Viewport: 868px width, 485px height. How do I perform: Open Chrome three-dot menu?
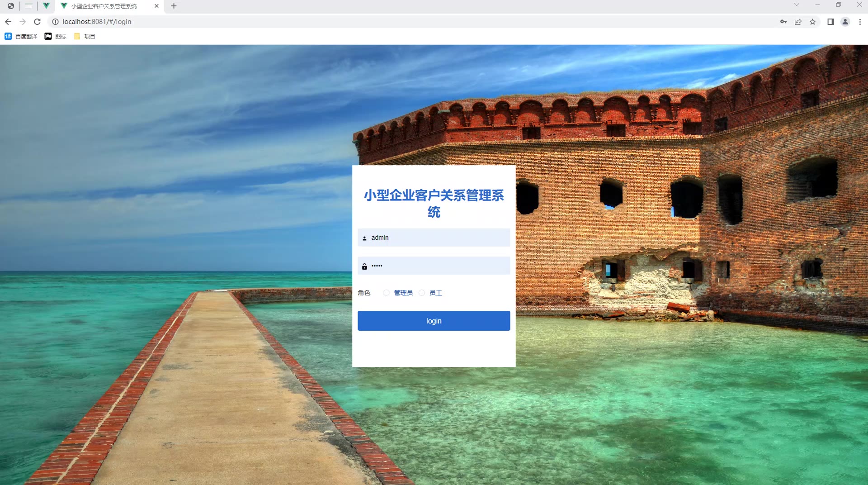860,22
